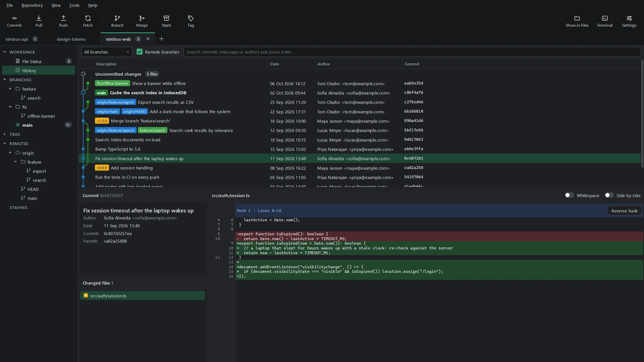Push commits with the Push icon
Viewport: 644px width, 362px height.
[63, 21]
